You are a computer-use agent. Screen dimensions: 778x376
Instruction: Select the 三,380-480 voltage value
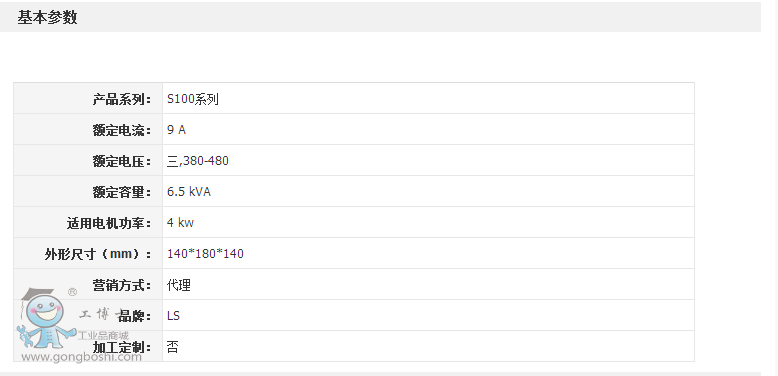(x=197, y=161)
